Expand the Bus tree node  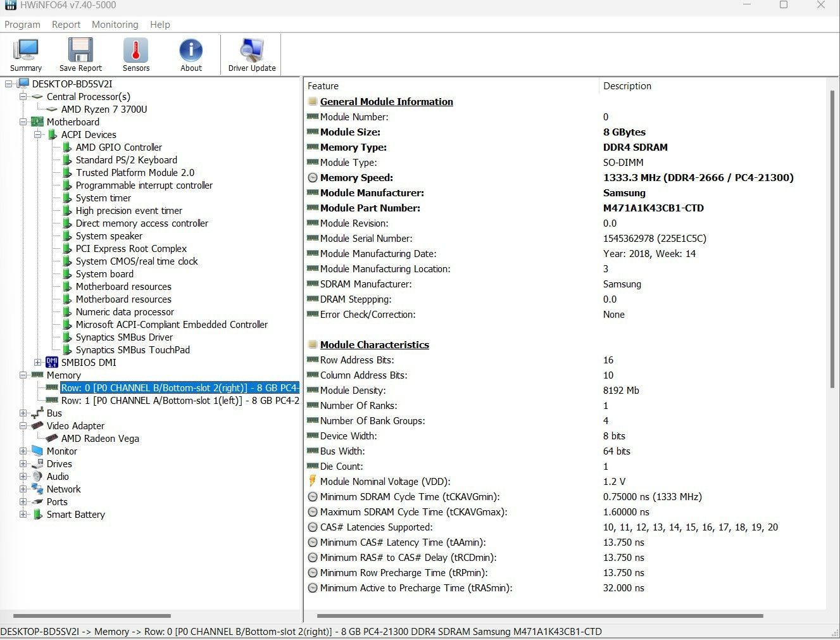click(23, 413)
